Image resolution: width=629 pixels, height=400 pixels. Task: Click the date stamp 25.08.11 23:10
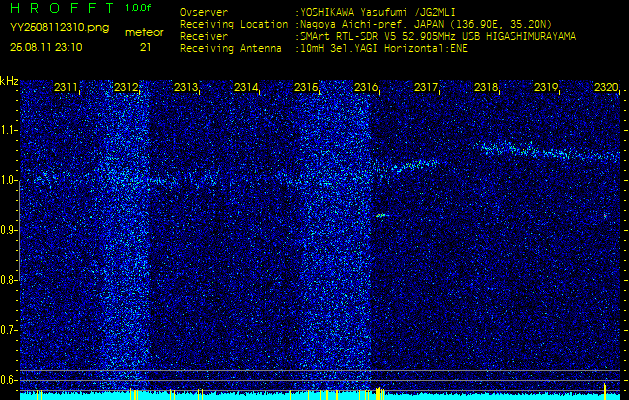[x=46, y=47]
